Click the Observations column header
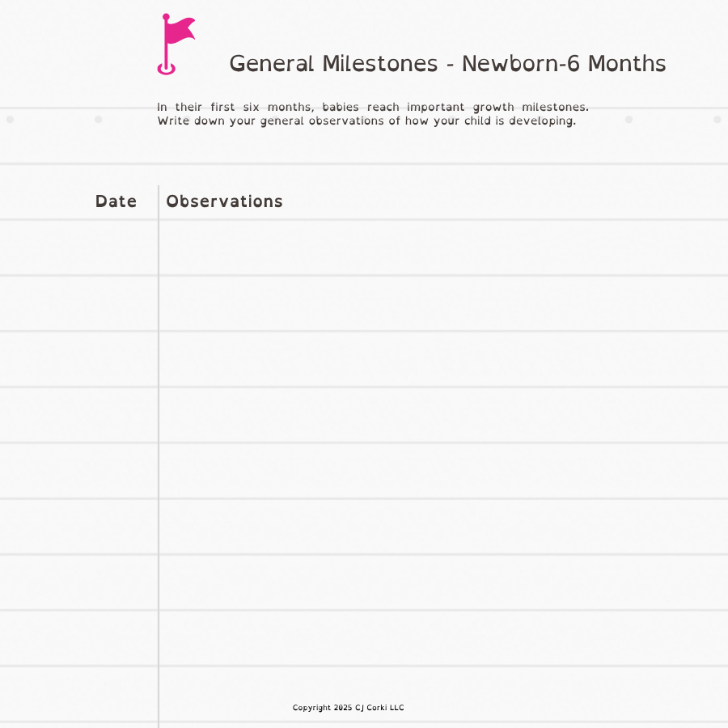 (x=224, y=201)
